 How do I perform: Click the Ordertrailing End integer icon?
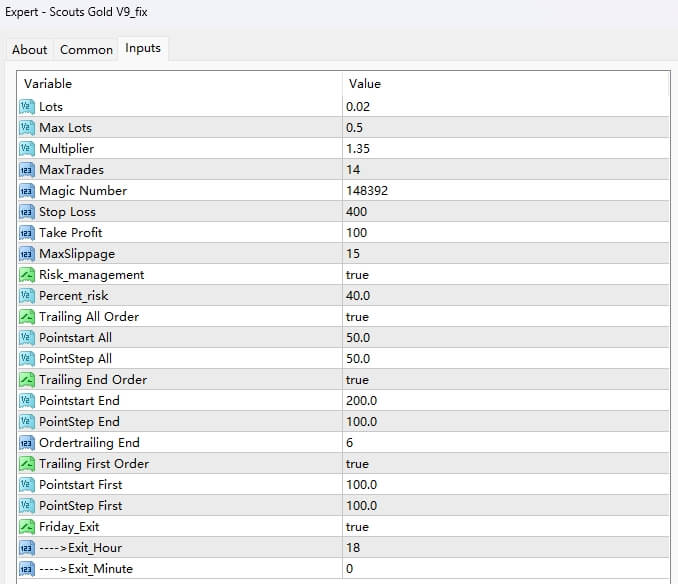pos(27,442)
